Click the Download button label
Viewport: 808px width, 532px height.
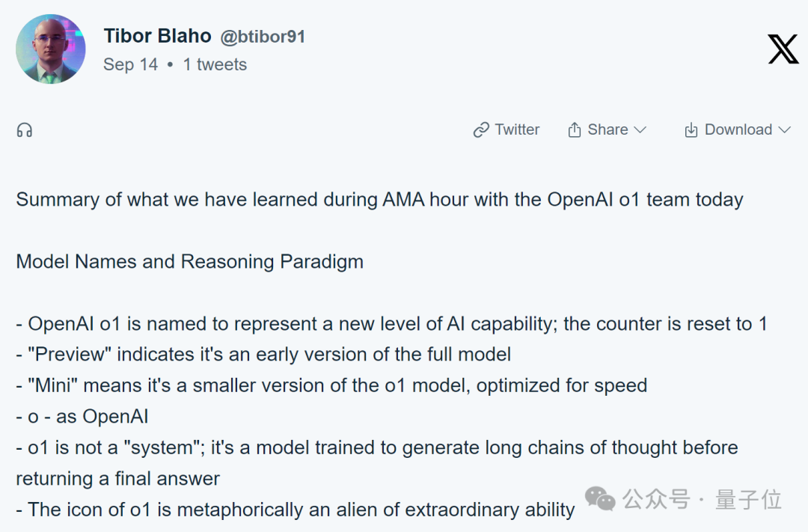click(738, 129)
